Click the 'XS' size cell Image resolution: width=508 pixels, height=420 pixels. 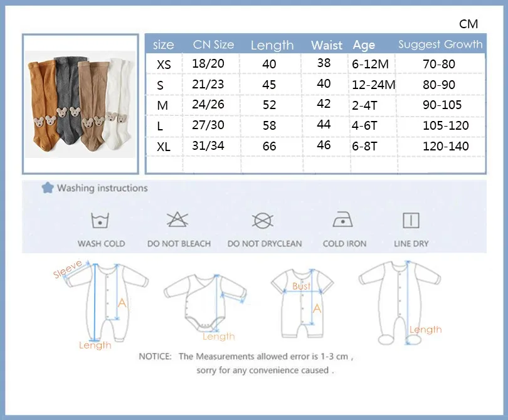click(164, 65)
